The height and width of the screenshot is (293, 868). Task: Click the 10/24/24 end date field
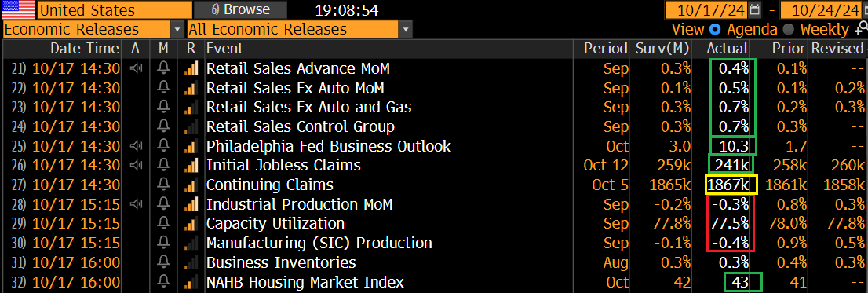click(x=822, y=9)
